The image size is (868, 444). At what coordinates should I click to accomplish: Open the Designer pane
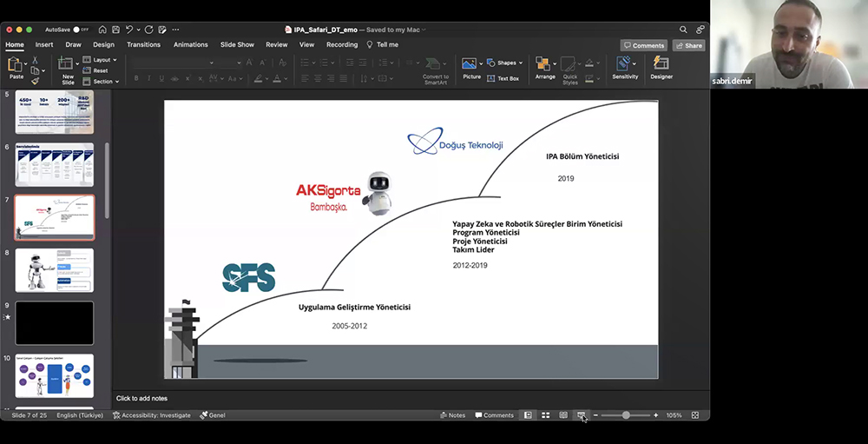661,68
